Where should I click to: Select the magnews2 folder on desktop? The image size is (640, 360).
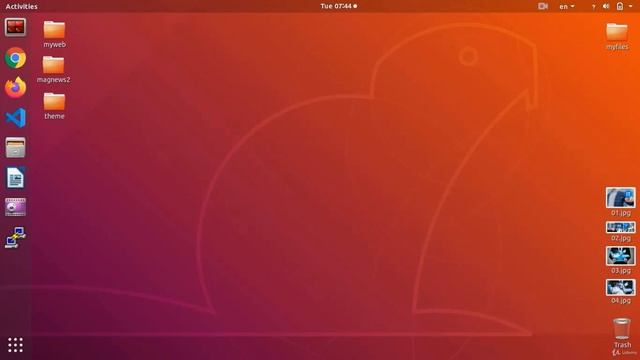pyautogui.click(x=53, y=69)
